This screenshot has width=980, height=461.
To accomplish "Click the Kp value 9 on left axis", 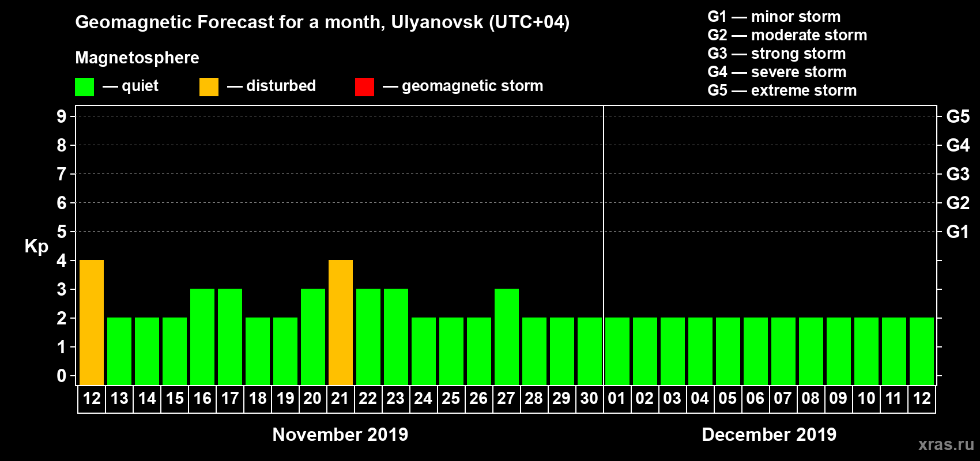I will click(62, 116).
